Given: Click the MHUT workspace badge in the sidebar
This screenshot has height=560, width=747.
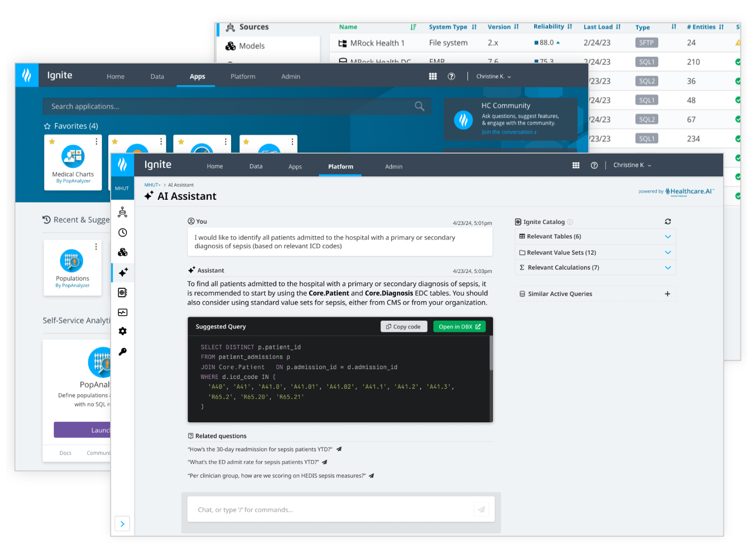Looking at the screenshot, I should click(x=122, y=189).
